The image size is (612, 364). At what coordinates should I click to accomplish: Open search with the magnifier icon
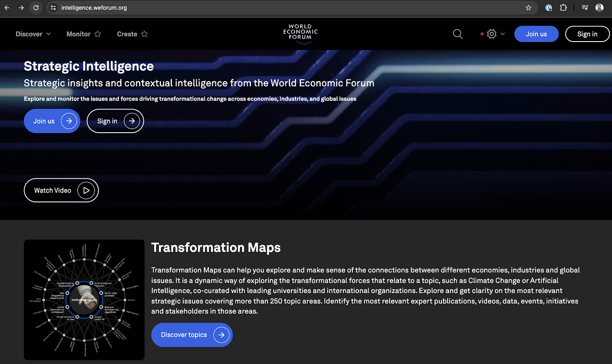coord(458,34)
